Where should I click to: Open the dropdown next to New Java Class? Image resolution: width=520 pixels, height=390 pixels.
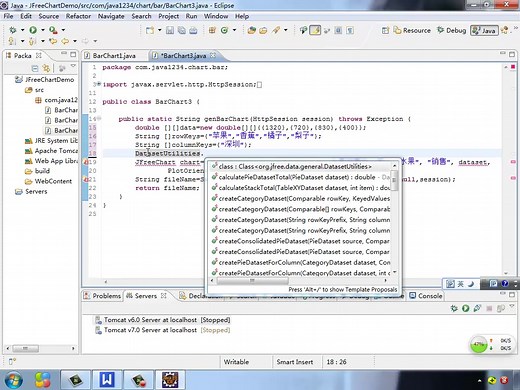point(234,30)
